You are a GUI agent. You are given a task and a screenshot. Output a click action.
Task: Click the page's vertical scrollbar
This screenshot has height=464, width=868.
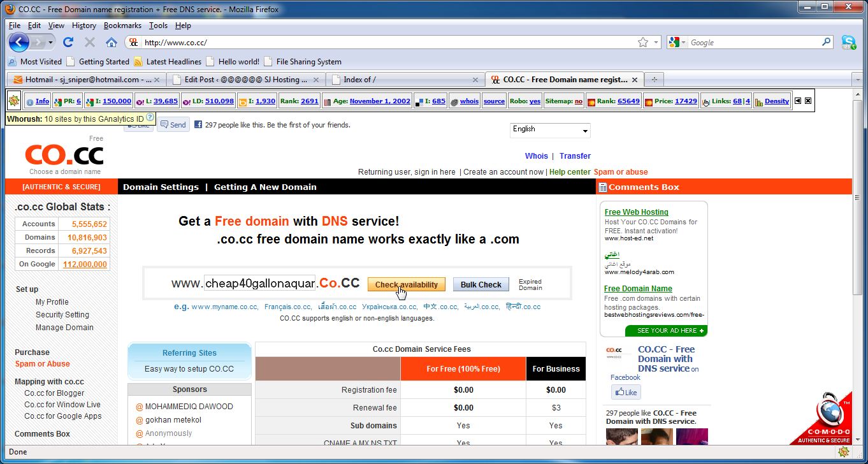point(858,266)
